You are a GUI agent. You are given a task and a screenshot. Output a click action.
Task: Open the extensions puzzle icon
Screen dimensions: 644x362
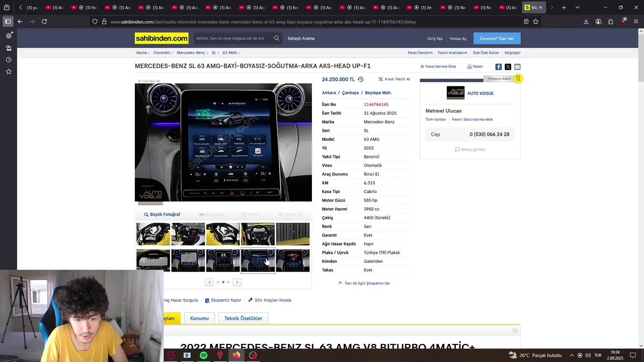click(610, 22)
